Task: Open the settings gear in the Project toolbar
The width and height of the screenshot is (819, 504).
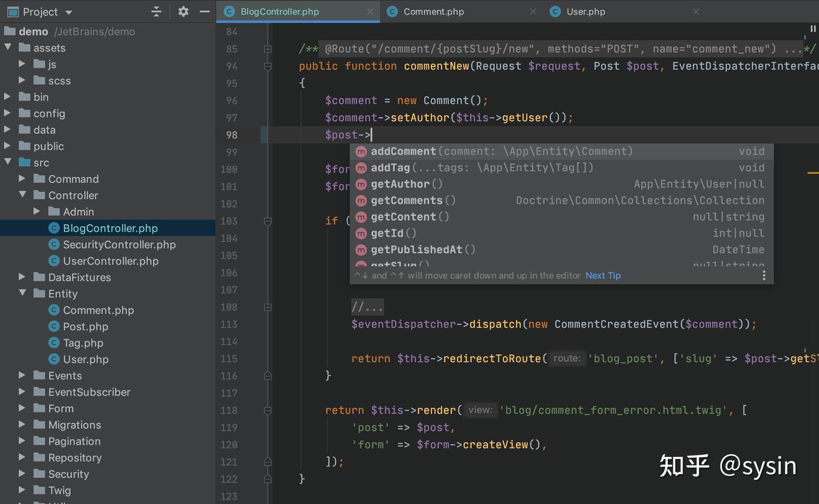Action: tap(183, 11)
